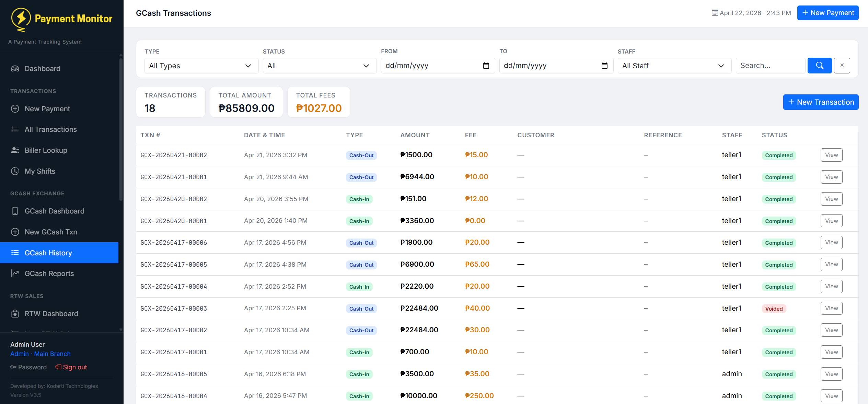Click the clear search X icon

842,65
